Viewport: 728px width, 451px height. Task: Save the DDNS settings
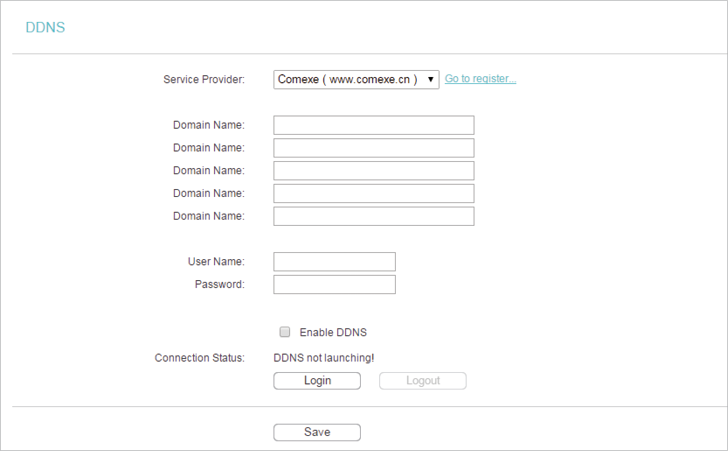[x=317, y=432]
